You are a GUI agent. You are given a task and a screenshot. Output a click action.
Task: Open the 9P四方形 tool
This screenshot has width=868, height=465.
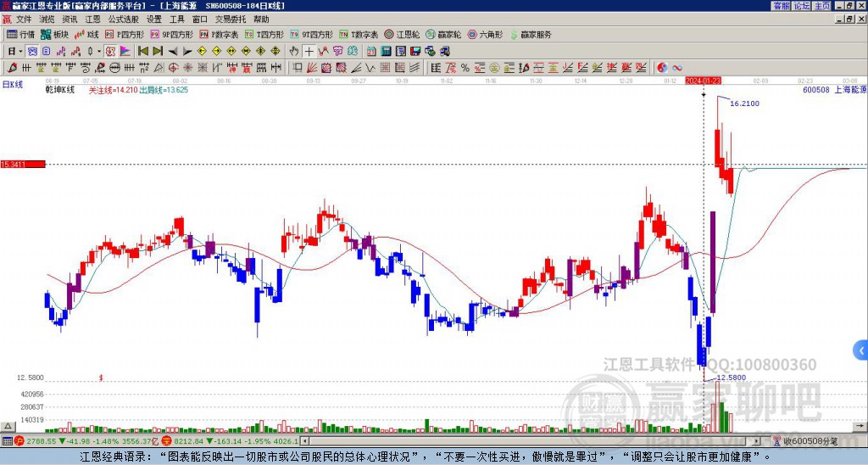pos(171,34)
